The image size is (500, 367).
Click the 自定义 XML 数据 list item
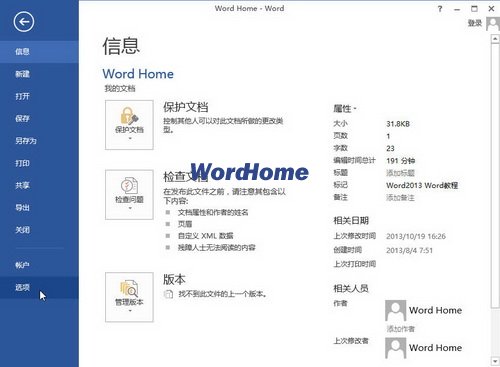pos(205,236)
